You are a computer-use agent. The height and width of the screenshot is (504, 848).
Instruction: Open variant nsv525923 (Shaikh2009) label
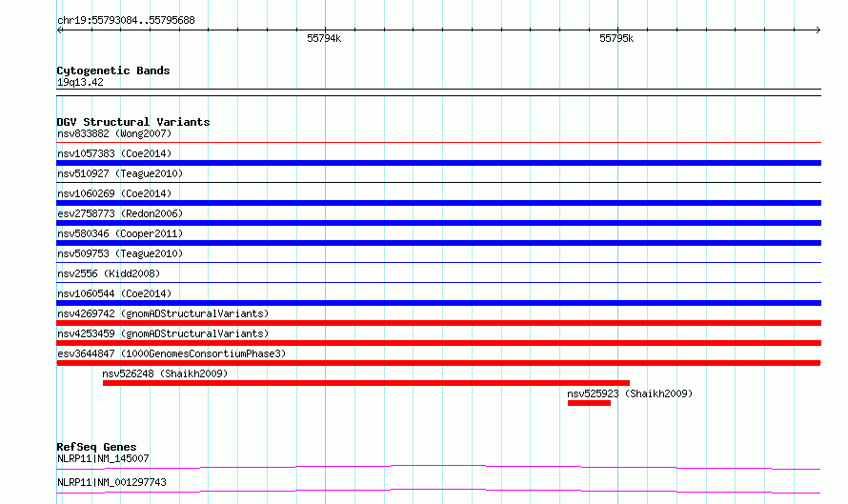tap(630, 393)
